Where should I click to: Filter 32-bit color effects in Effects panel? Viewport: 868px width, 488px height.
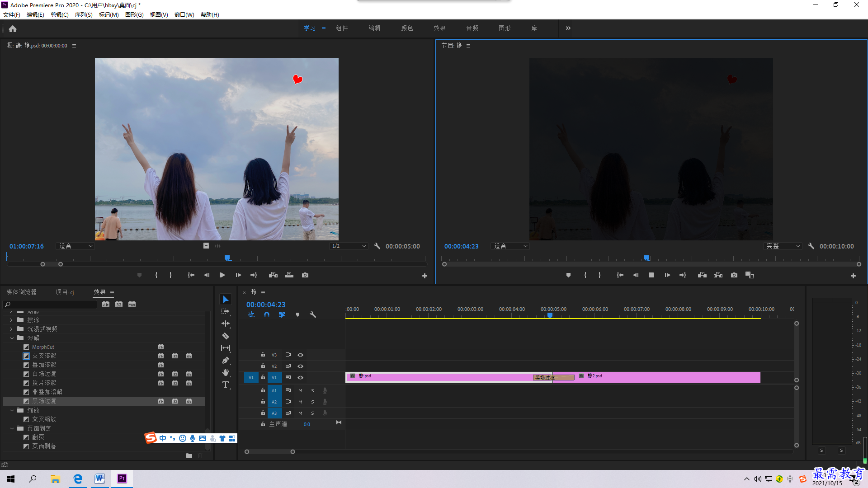119,305
